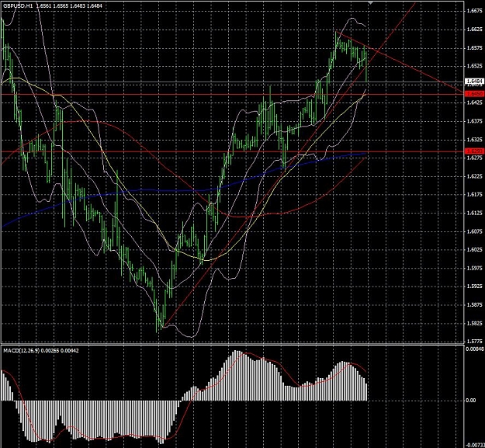Click the 1.5925 price scale label
Image resolution: width=485 pixels, height=448 pixels.
tap(475, 287)
